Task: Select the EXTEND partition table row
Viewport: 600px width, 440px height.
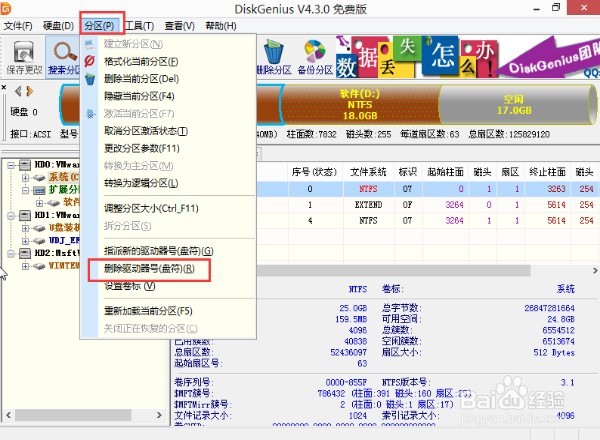Action: tap(428, 205)
